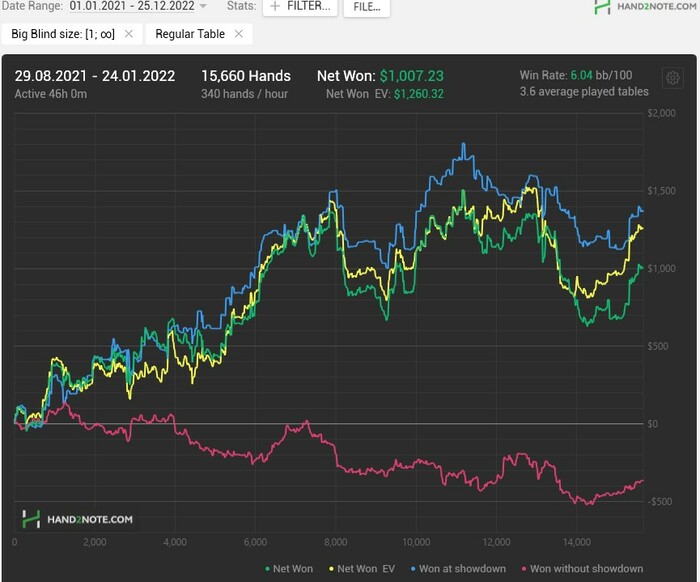Click the $500 y-axis label
Viewport: 700px width, 582px height.
(658, 346)
